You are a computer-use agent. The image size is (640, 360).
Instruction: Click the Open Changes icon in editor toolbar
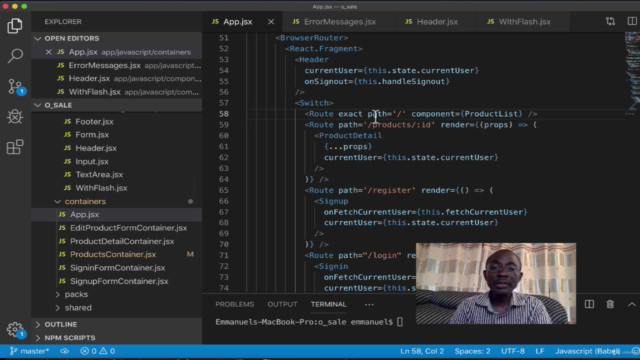coord(610,21)
